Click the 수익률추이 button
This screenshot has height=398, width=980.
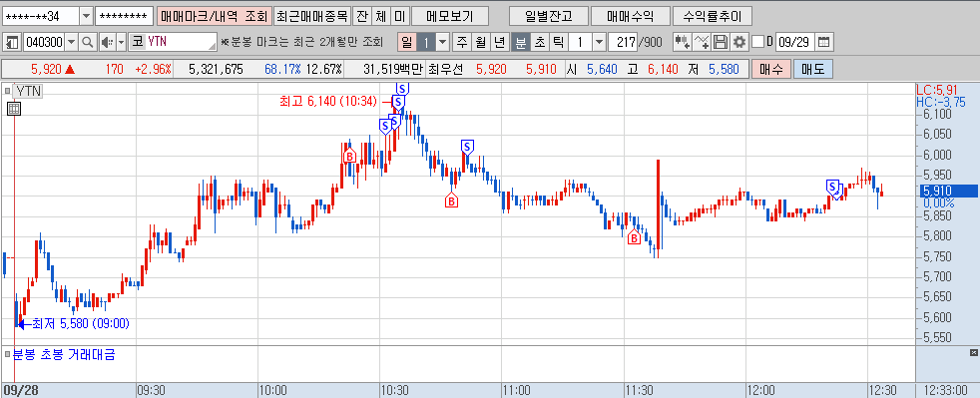click(x=713, y=16)
